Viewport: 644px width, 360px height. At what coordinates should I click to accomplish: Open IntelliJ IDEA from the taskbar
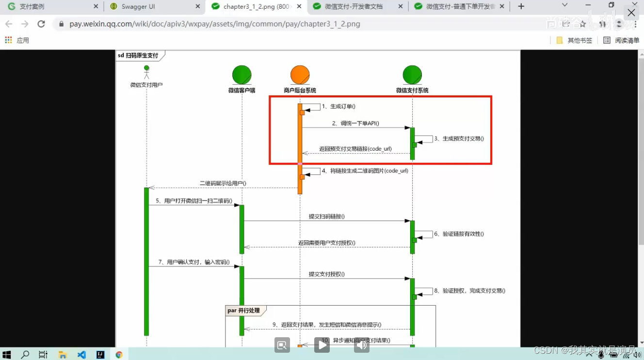100,355
